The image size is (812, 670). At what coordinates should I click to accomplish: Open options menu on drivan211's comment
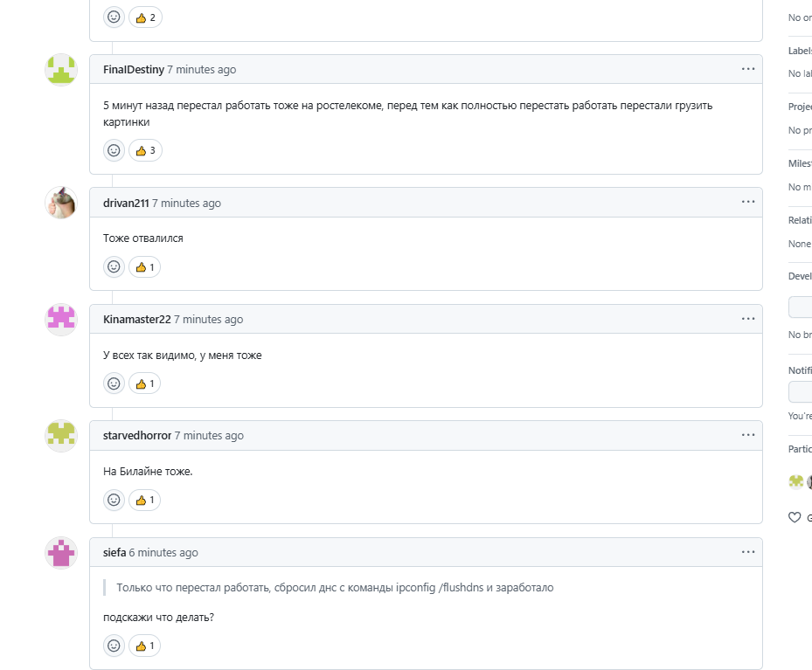[748, 202]
